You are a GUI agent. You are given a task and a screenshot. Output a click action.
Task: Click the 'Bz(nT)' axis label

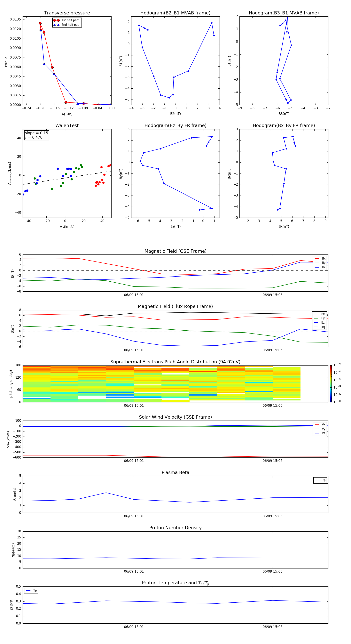[x=175, y=227]
